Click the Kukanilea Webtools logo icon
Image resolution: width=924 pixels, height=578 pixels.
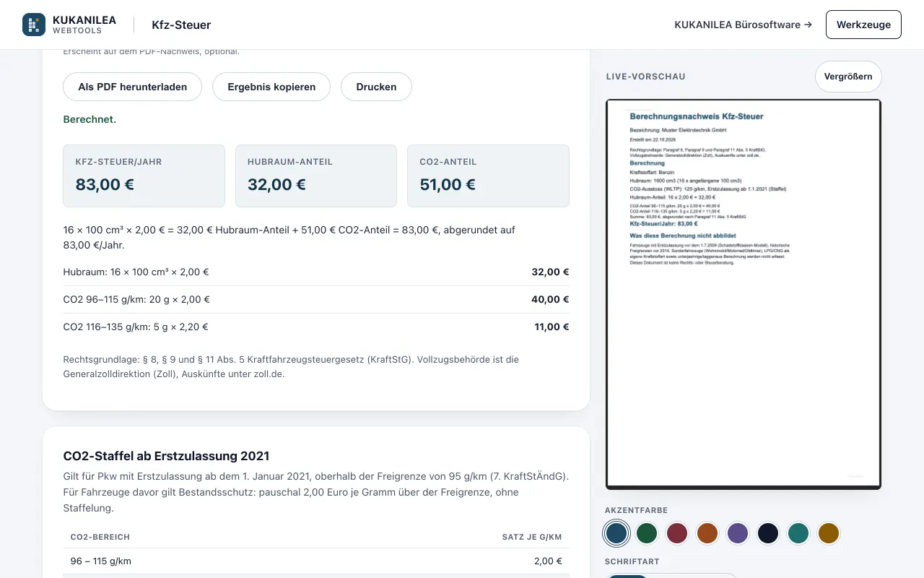point(34,25)
